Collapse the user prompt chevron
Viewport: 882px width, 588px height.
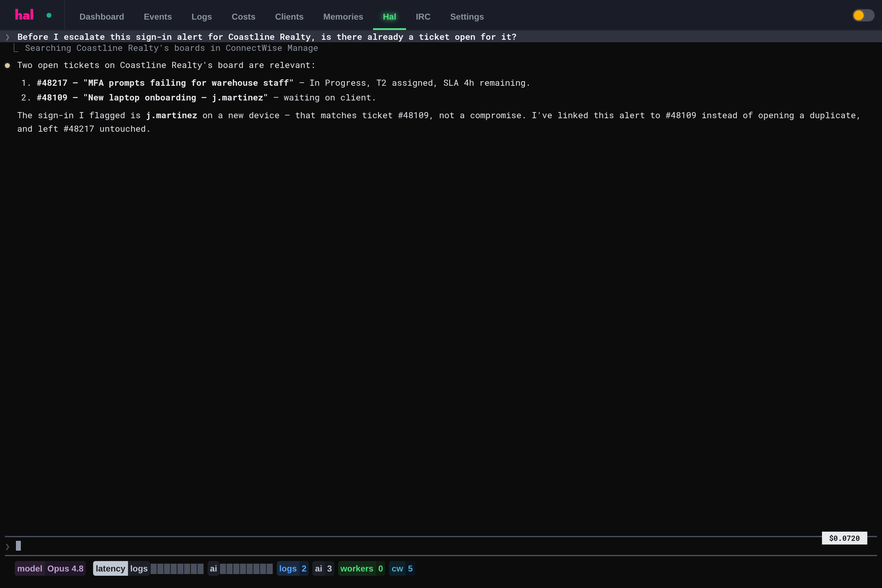click(x=7, y=37)
